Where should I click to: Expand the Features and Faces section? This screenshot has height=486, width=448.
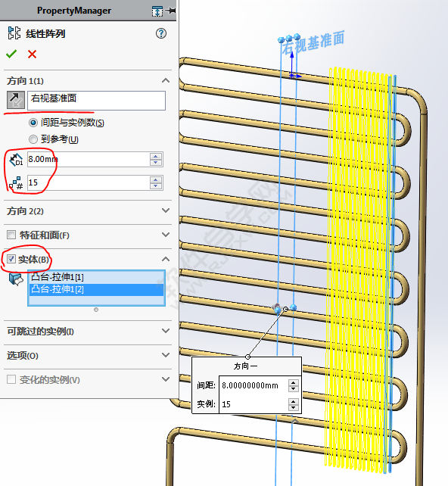click(166, 235)
